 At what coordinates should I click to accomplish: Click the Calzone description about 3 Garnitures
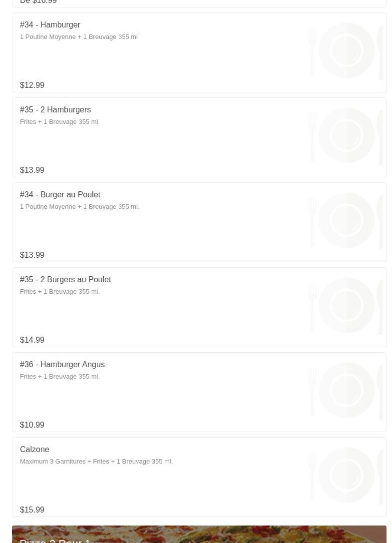coord(96,461)
